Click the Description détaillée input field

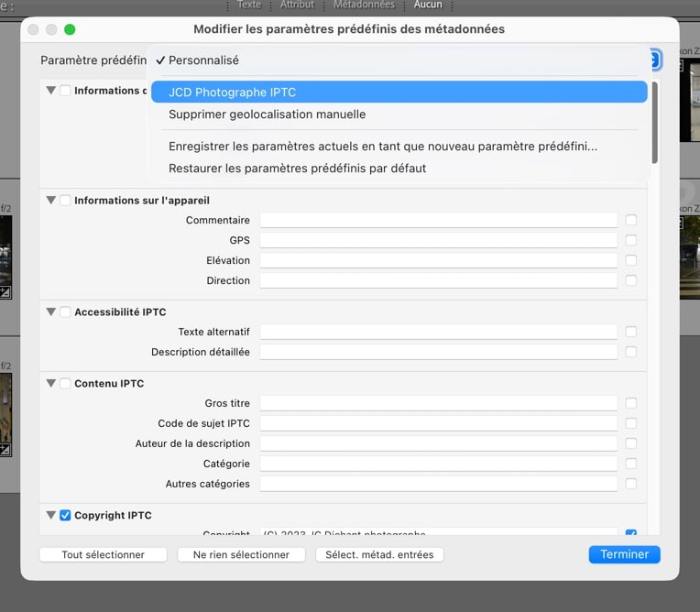pos(438,352)
